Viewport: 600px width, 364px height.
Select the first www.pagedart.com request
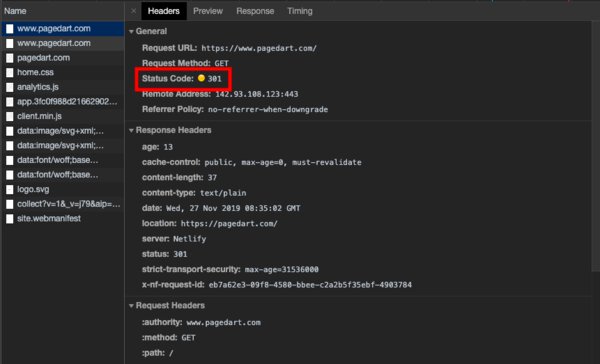[x=63, y=29]
